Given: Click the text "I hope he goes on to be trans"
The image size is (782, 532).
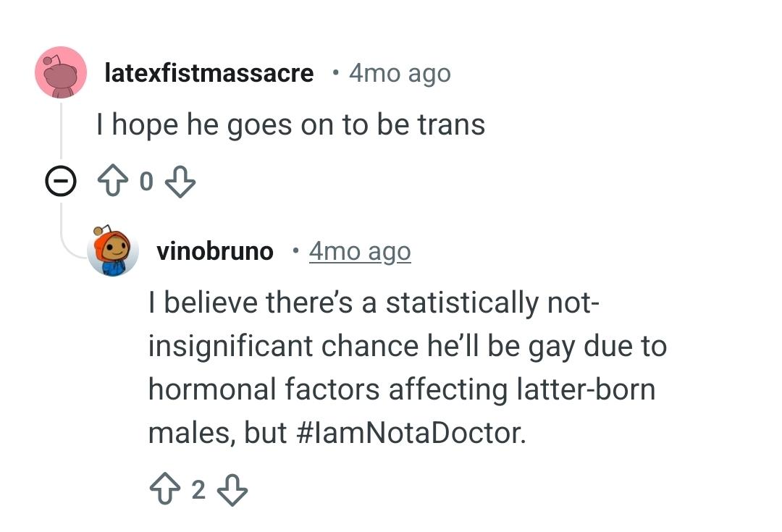Looking at the screenshot, I should [x=290, y=125].
